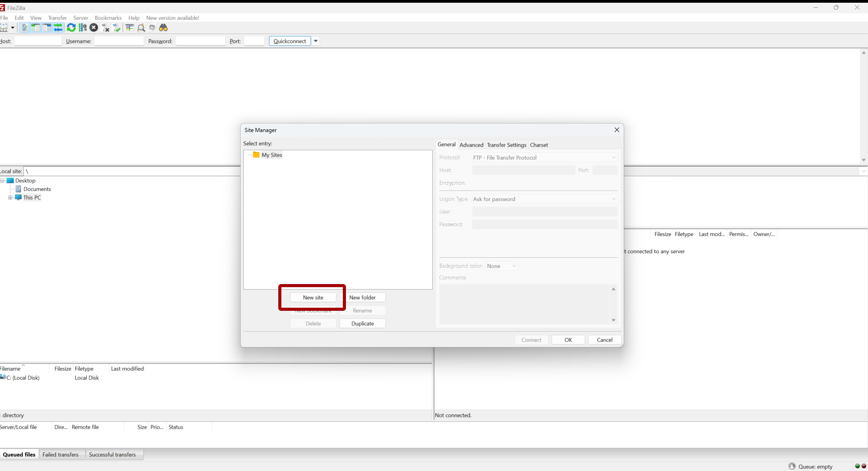Toggle the message log display
868x471 pixels.
pos(25,28)
